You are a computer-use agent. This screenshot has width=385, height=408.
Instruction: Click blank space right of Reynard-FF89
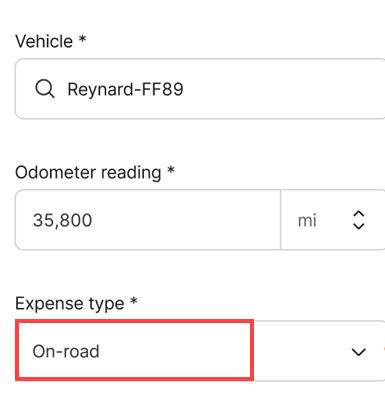point(283,89)
